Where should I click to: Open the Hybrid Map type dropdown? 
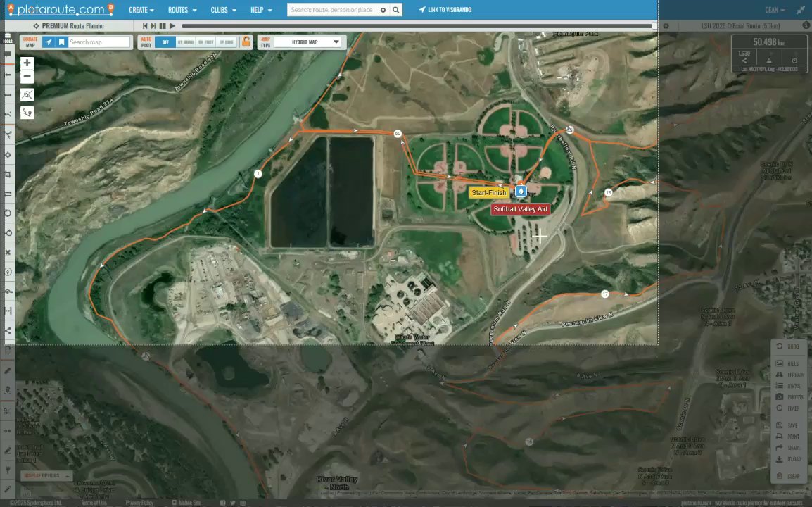307,42
